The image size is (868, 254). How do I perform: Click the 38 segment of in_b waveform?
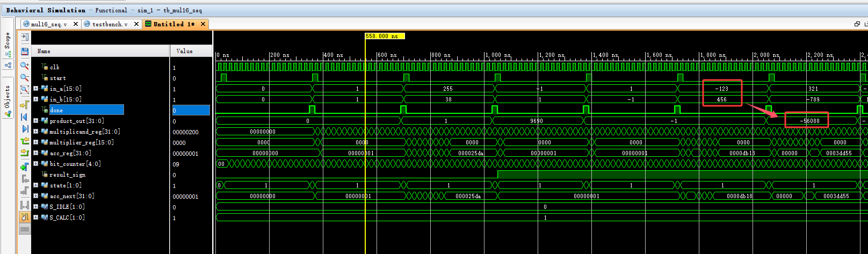click(448, 99)
